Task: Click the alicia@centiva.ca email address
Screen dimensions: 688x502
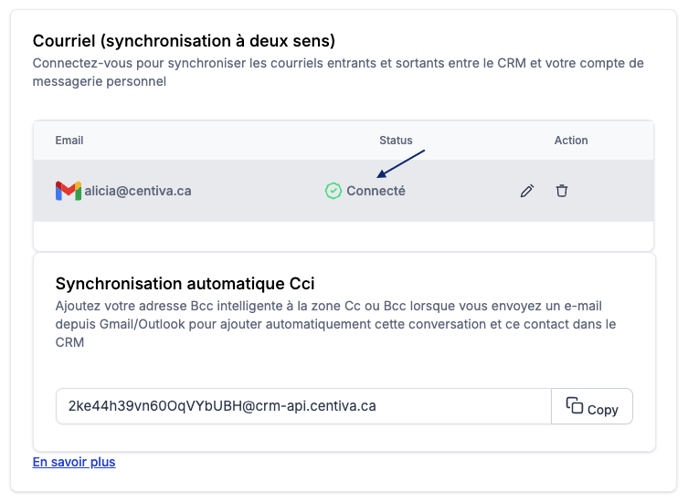Action: pos(138,191)
